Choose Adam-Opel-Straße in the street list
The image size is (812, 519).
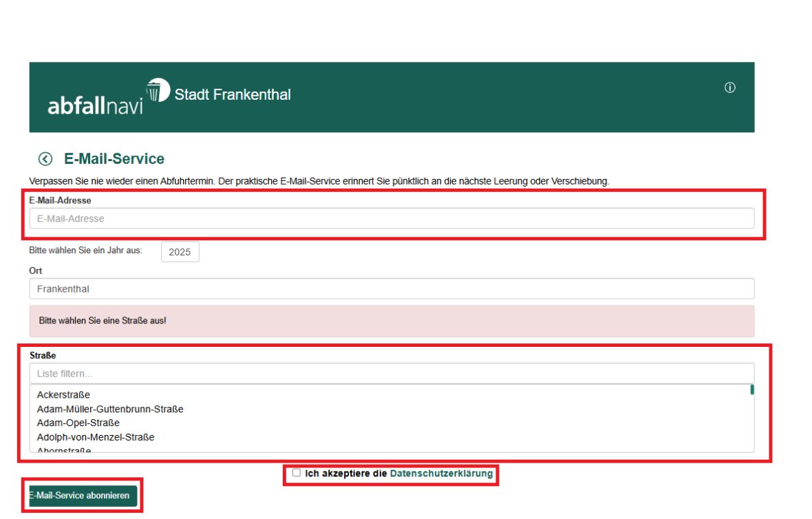click(78, 423)
